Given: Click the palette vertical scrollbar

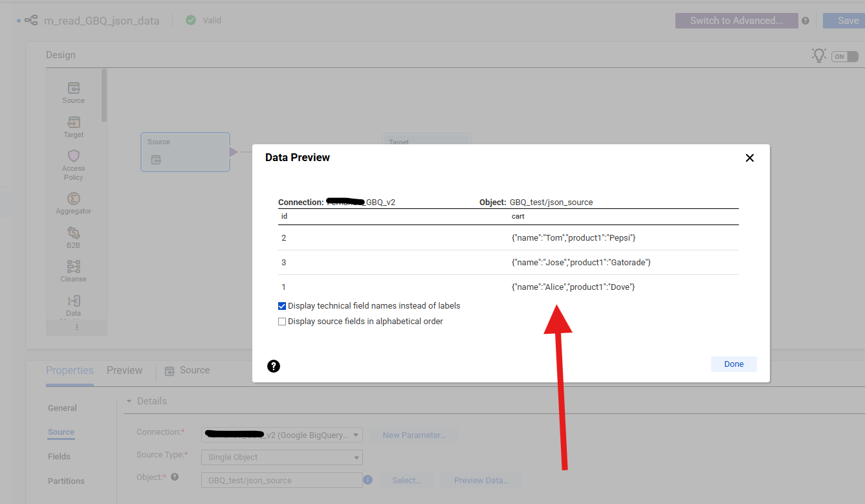Looking at the screenshot, I should (104, 96).
